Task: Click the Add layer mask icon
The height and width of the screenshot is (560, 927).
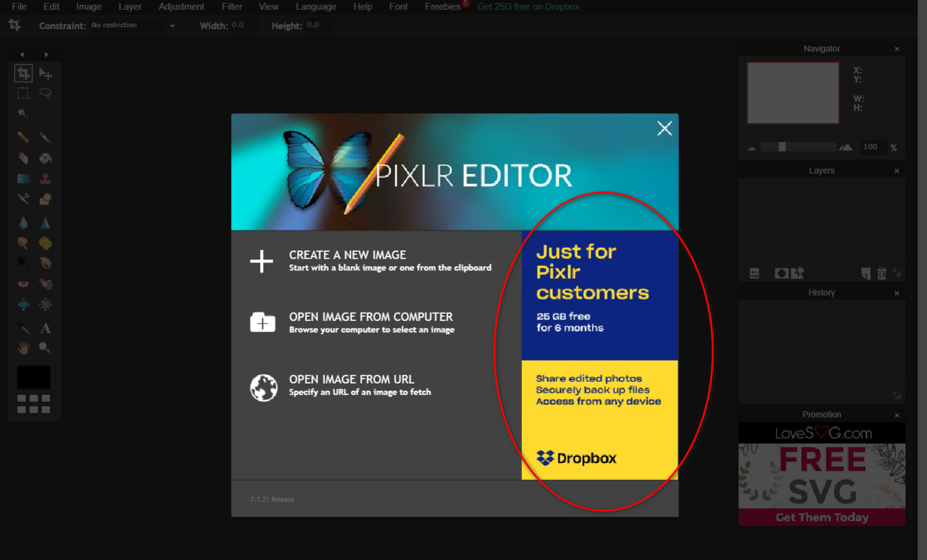Action: coord(781,273)
